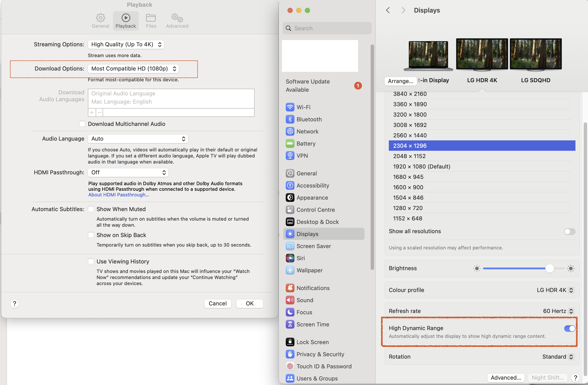Select the 2560 × 1440 resolution

point(410,135)
